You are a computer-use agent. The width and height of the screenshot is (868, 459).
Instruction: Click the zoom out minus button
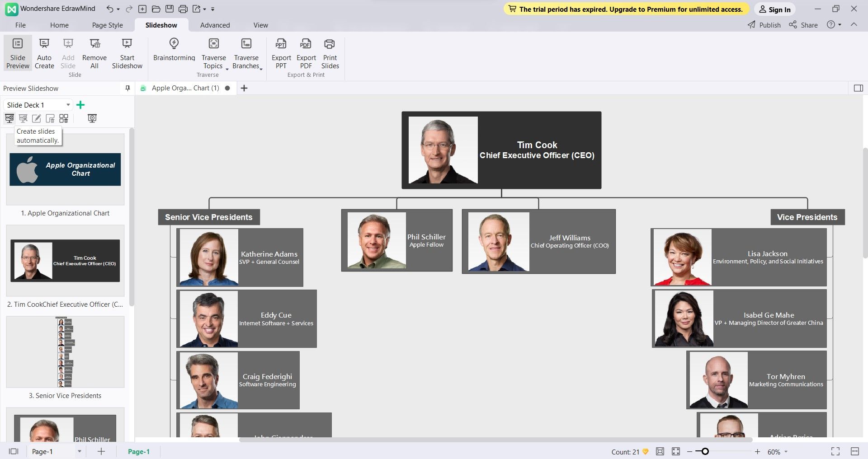tap(689, 451)
